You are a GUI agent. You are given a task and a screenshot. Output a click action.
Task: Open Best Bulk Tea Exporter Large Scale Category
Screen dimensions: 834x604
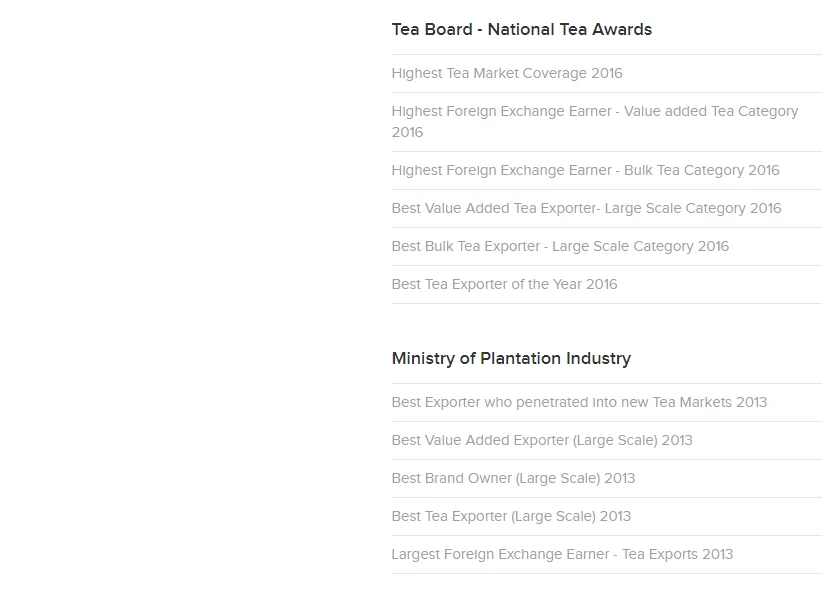pyautogui.click(x=560, y=246)
